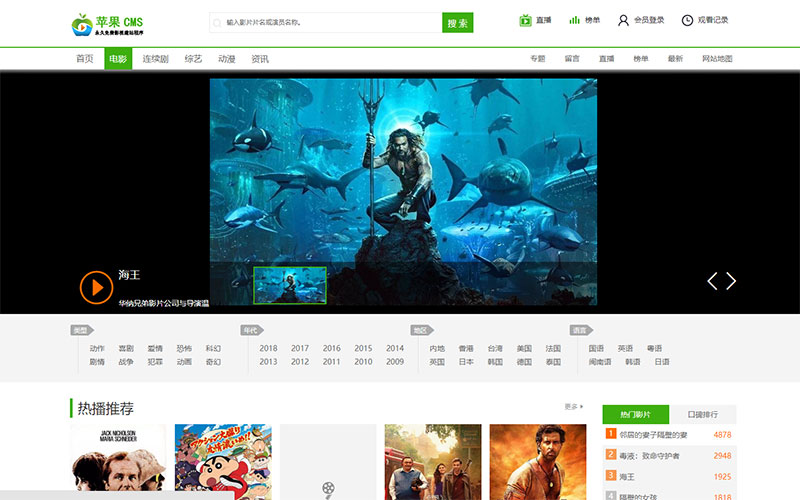Click the magnifier icon in search box

217,22
